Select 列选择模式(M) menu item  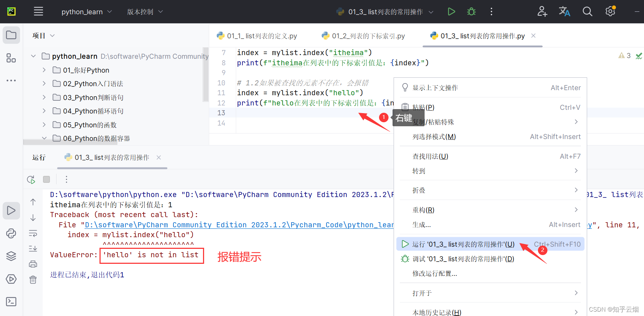click(x=490, y=136)
